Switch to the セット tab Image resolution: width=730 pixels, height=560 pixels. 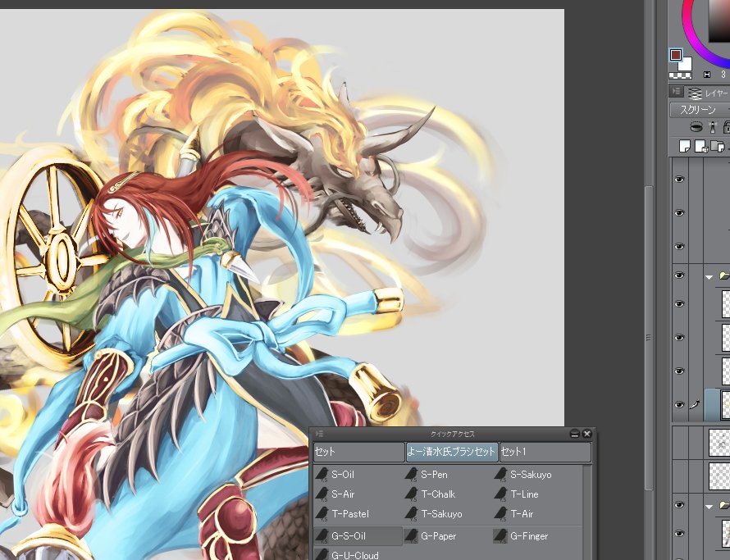(x=358, y=452)
